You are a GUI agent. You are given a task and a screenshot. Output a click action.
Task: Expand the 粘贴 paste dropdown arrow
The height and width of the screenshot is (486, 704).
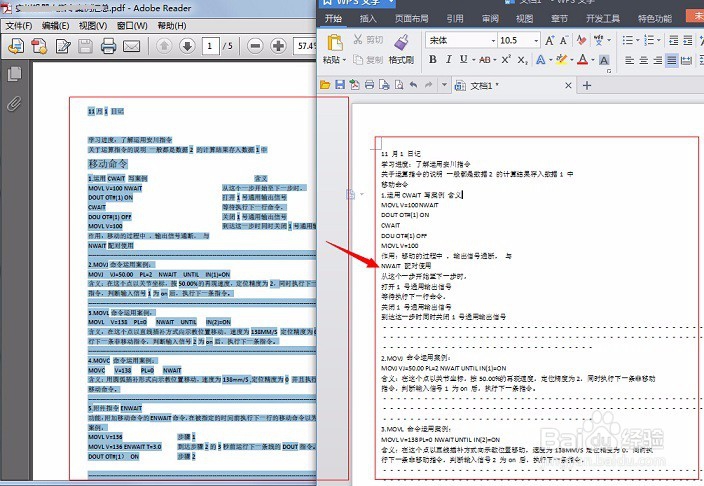click(x=344, y=60)
